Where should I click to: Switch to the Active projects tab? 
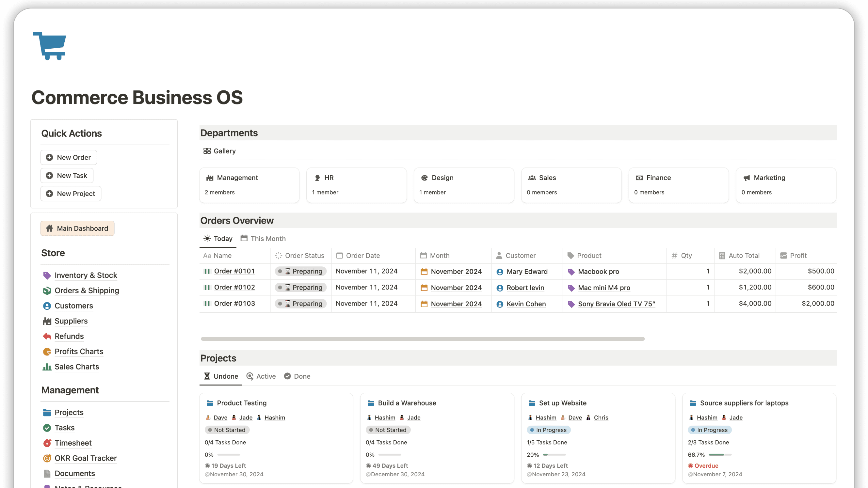(x=261, y=376)
